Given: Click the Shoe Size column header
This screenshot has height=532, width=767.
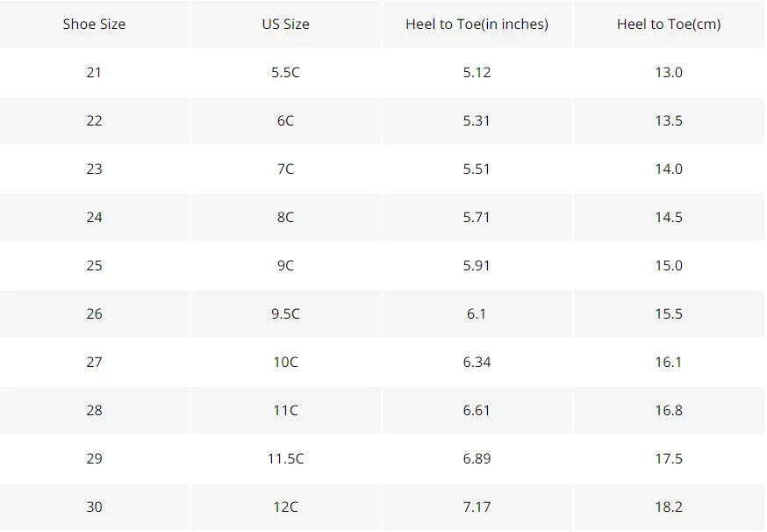Looking at the screenshot, I should (x=94, y=24).
